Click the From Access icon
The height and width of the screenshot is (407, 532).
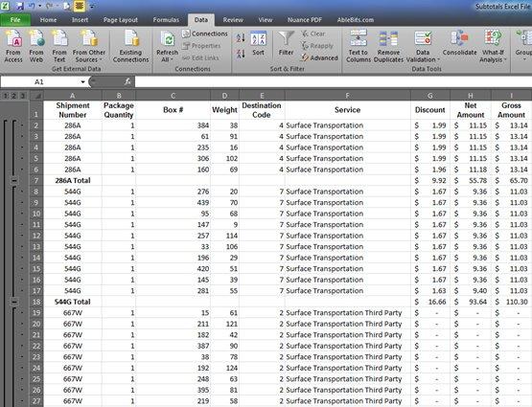click(13, 46)
